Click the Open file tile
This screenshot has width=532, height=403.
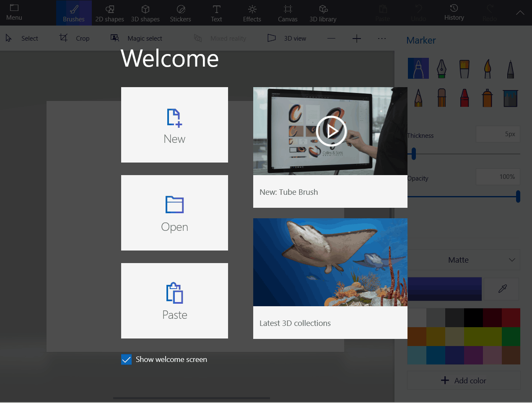[174, 213]
